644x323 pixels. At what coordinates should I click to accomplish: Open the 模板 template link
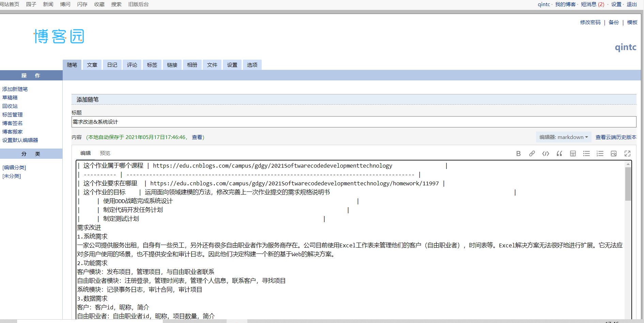pos(632,22)
